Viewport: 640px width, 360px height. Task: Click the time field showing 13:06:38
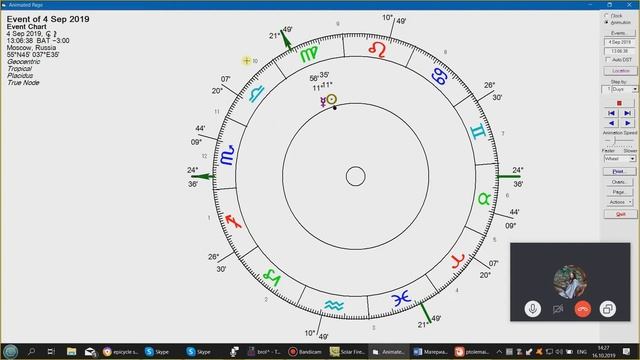click(x=619, y=51)
